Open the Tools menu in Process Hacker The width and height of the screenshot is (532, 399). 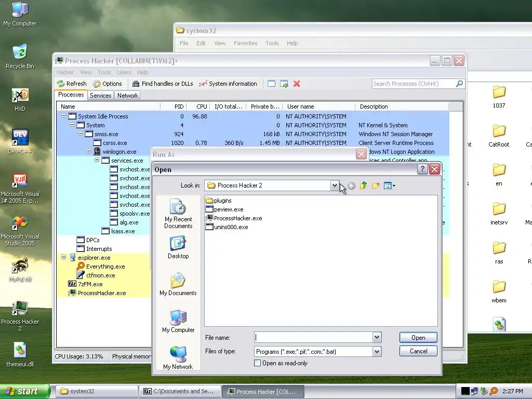(x=104, y=72)
